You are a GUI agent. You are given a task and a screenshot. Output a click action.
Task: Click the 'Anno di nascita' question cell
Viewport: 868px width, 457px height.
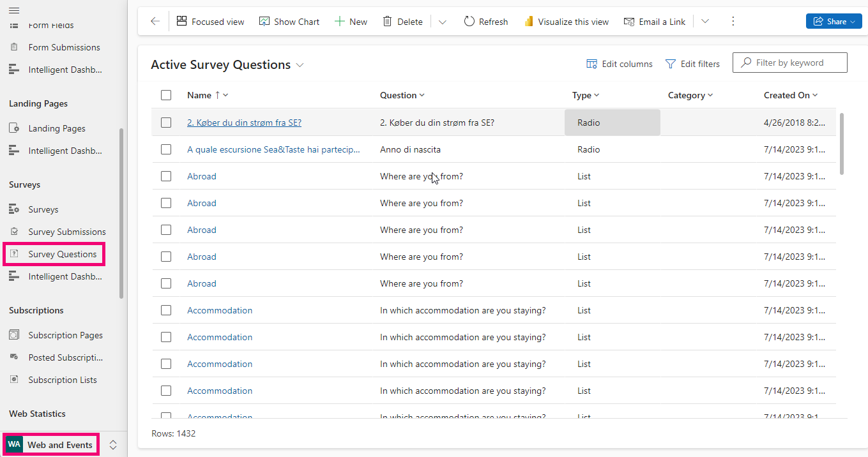click(410, 149)
